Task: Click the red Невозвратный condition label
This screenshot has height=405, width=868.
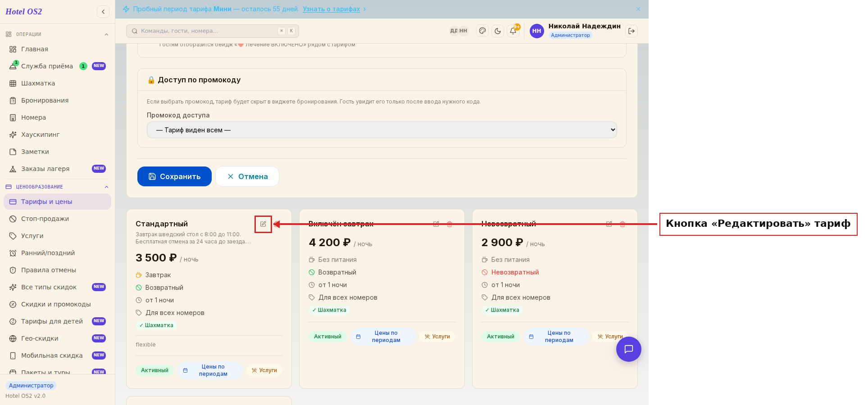Action: click(515, 272)
